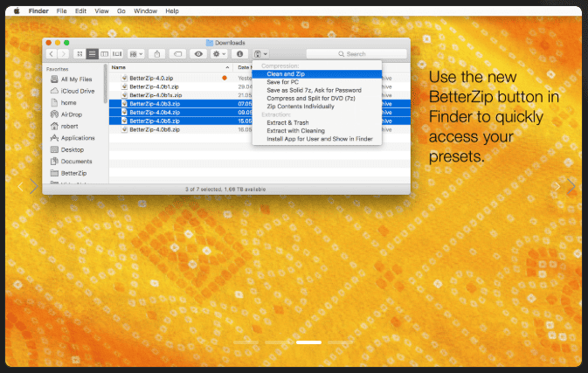
Task: Open All My Files in sidebar
Action: tap(72, 79)
